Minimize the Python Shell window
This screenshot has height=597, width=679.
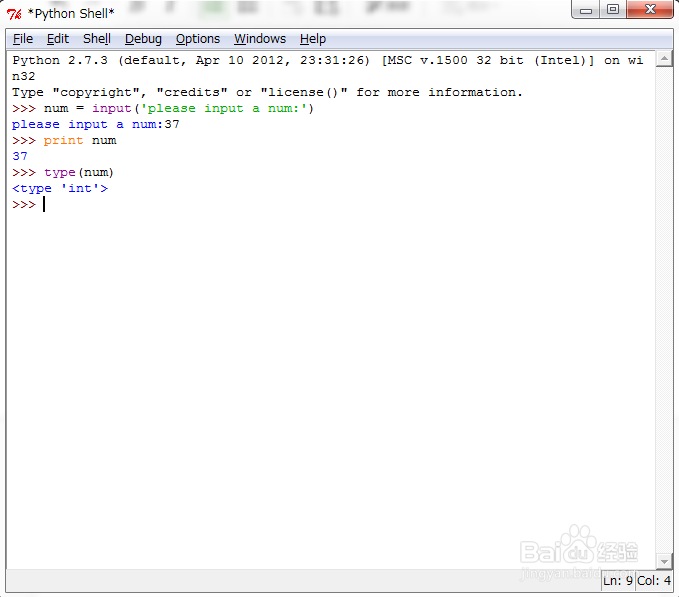pyautogui.click(x=585, y=10)
